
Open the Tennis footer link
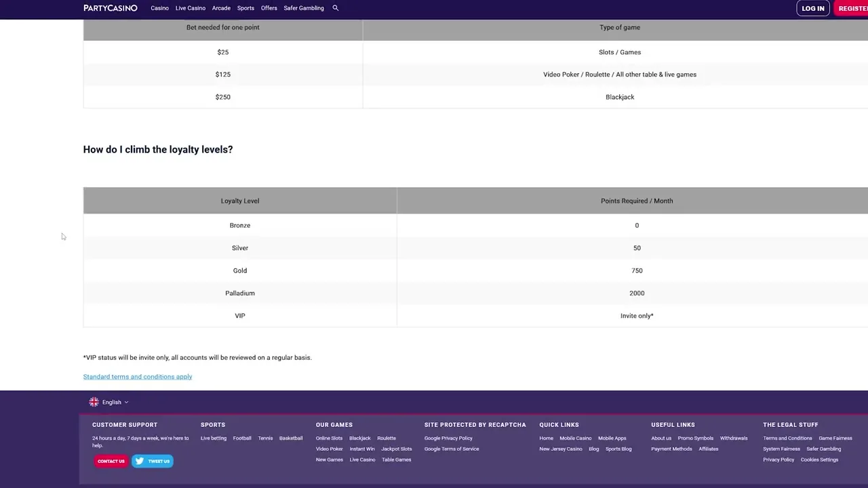click(265, 438)
